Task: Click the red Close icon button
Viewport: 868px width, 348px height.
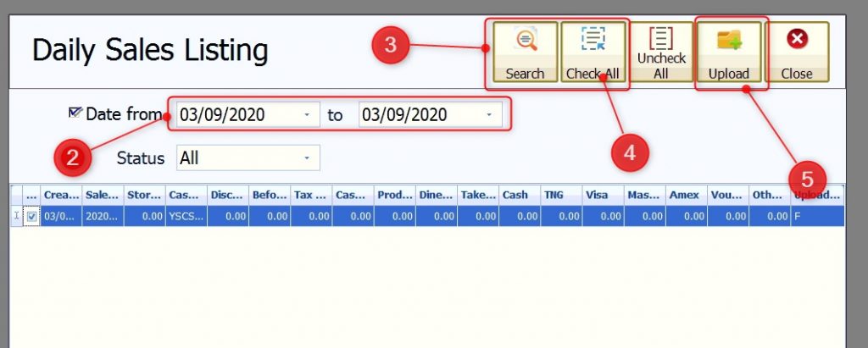Action: 796,40
